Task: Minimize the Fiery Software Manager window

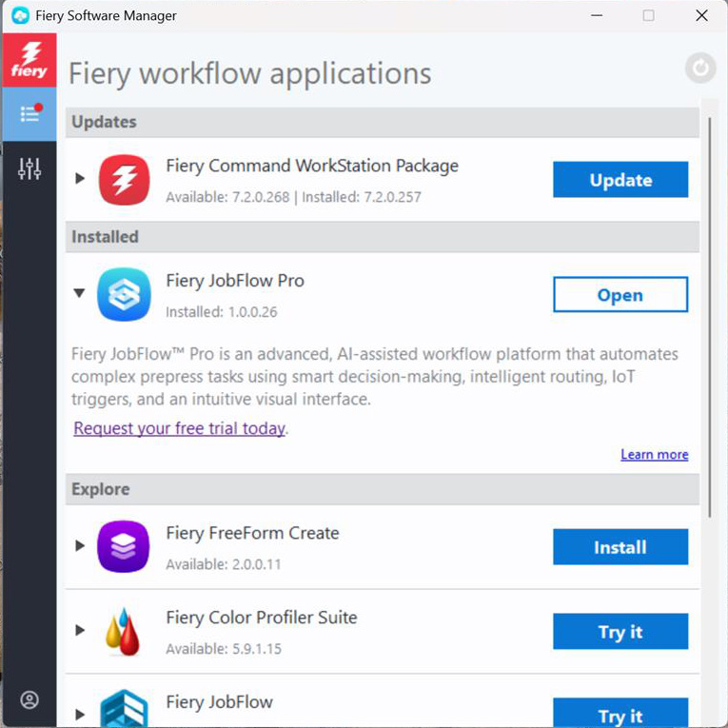Action: tap(597, 15)
